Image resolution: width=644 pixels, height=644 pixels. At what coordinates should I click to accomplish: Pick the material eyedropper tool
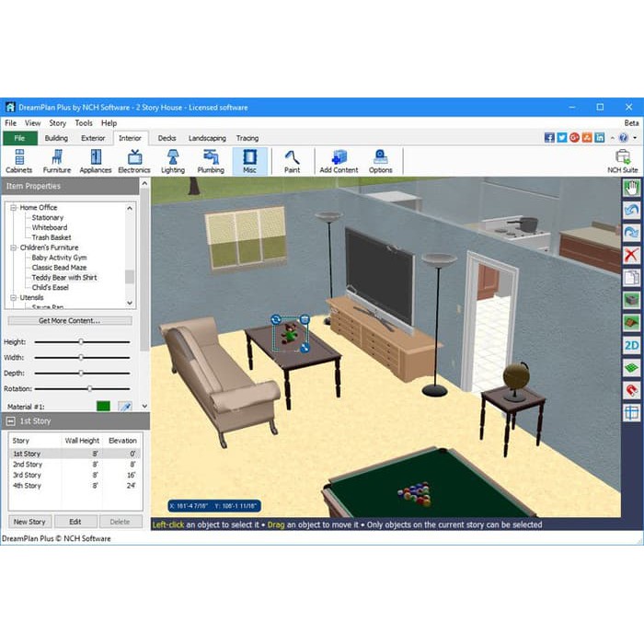[126, 406]
